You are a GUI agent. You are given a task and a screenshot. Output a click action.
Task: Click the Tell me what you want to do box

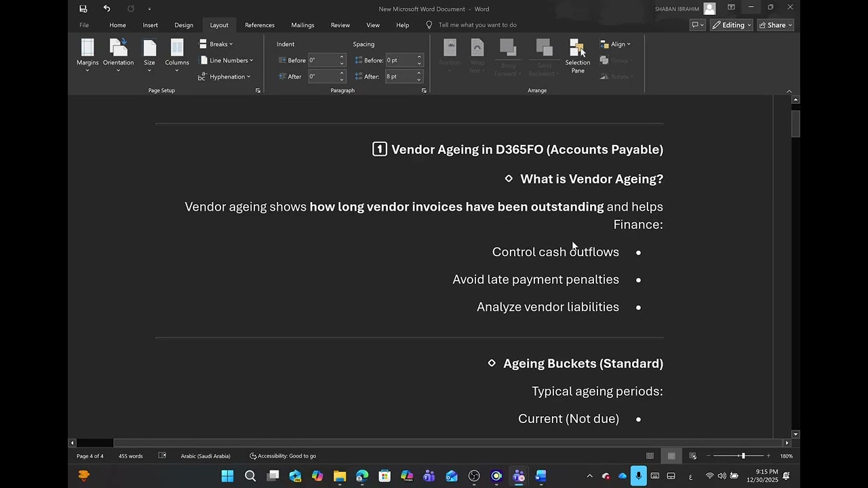point(477,25)
